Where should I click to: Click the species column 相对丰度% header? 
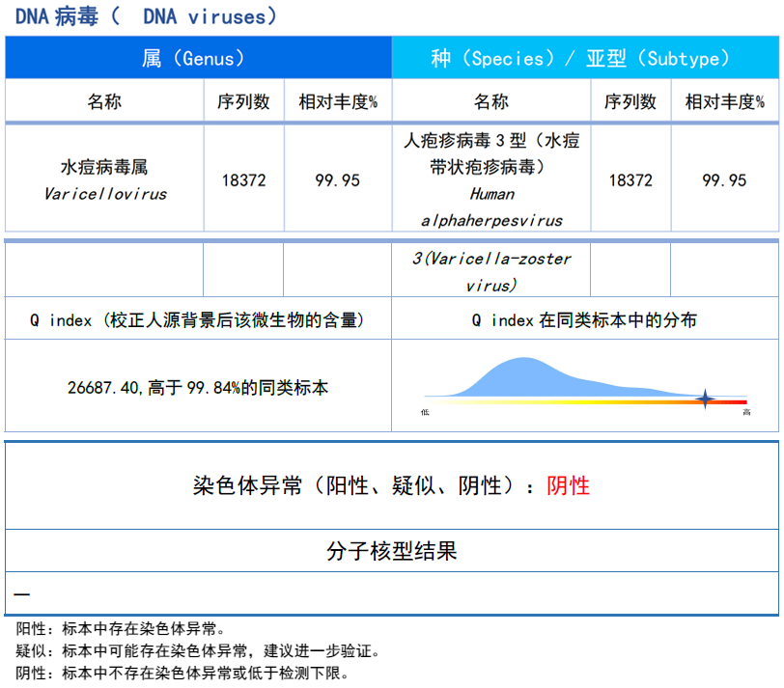coord(724,101)
